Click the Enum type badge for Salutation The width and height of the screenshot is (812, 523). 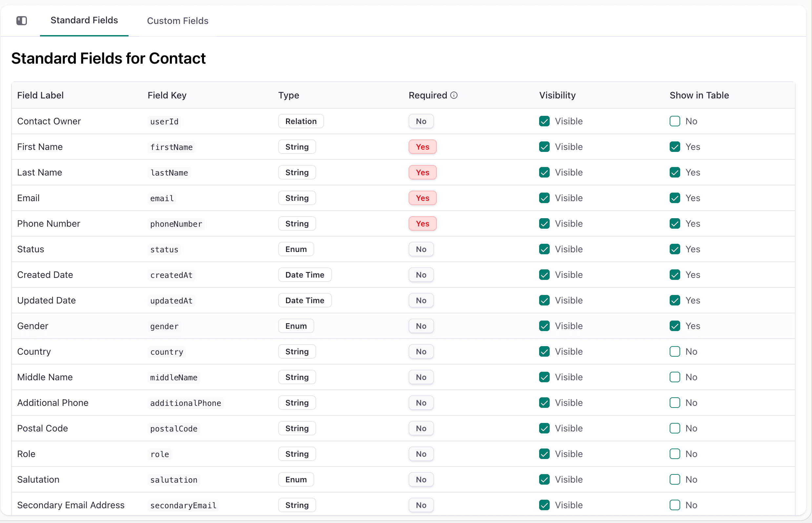pos(296,480)
